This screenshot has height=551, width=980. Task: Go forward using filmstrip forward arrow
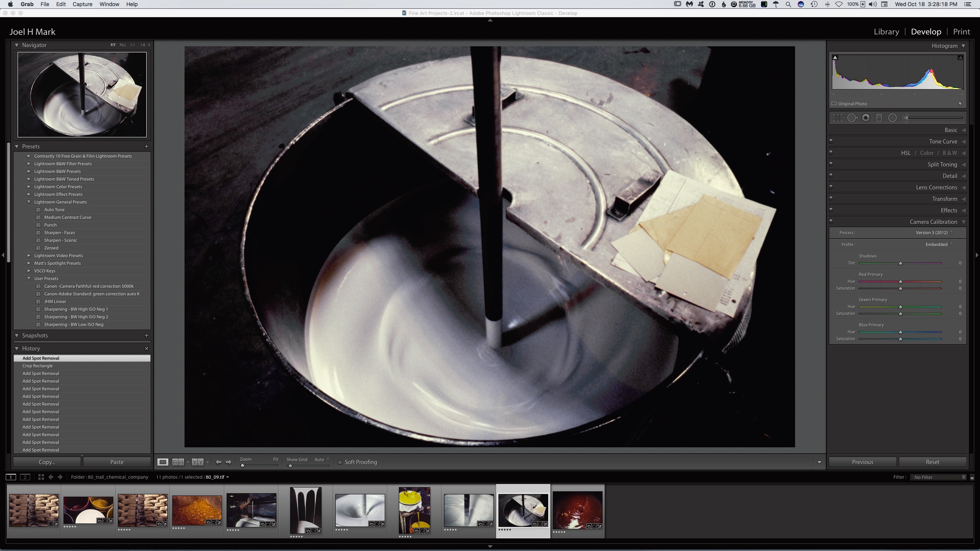point(60,477)
